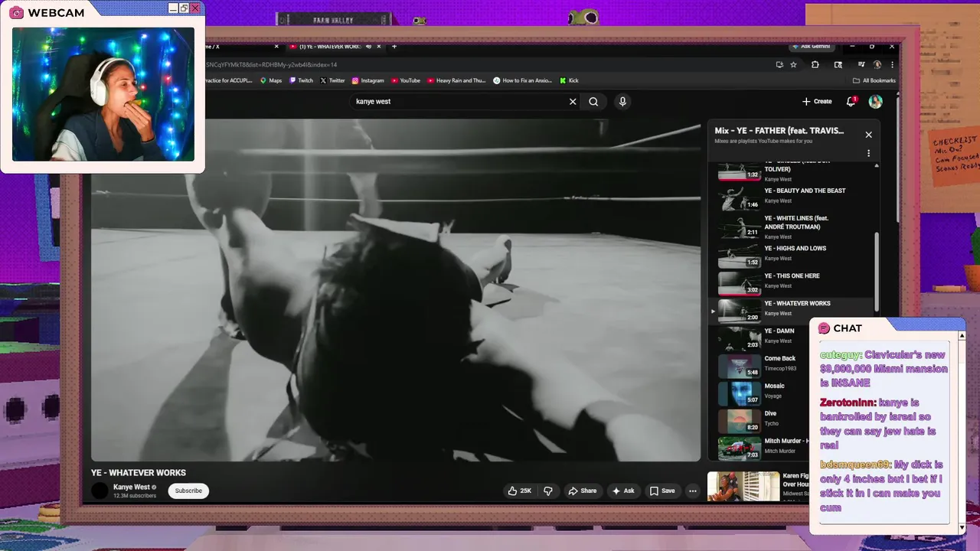The width and height of the screenshot is (980, 551).
Task: Open YouTube notifications bell
Action: click(851, 101)
